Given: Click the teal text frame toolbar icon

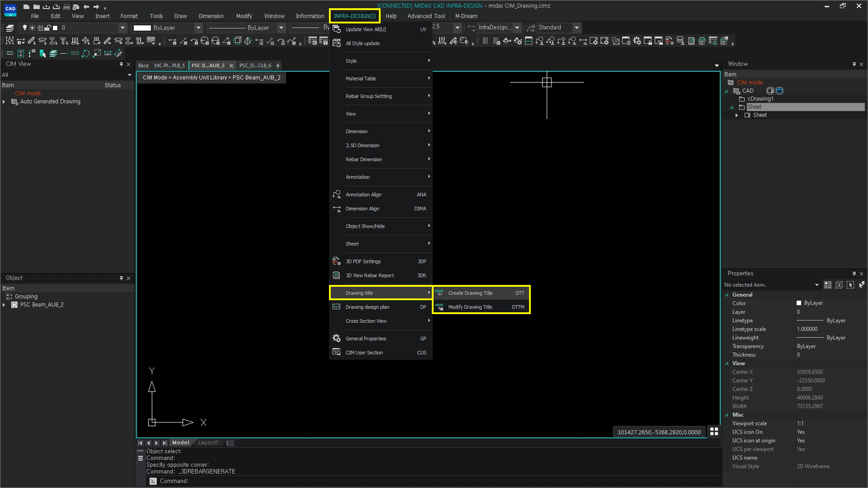Looking at the screenshot, I should [20, 53].
